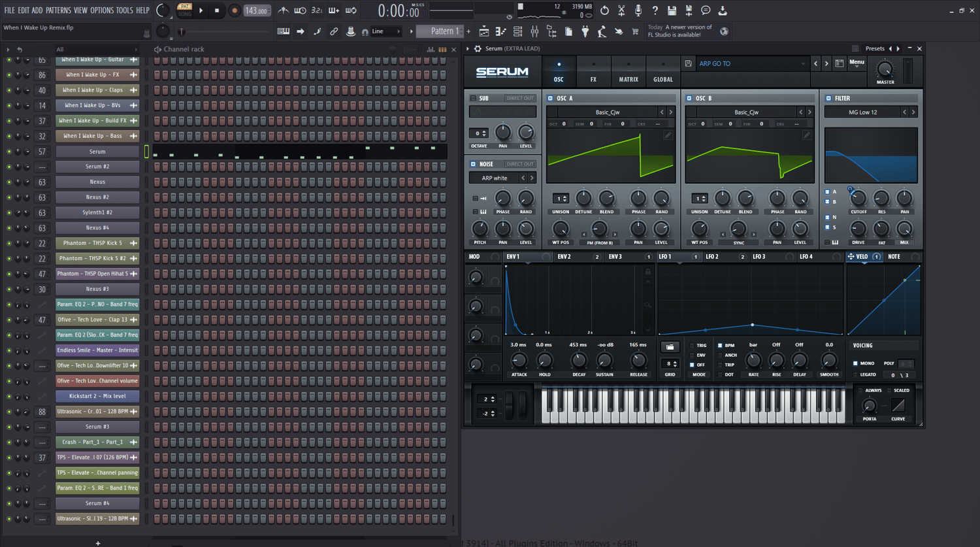Image resolution: width=980 pixels, height=547 pixels.
Task: Click the save project floppy icon
Action: (x=672, y=10)
